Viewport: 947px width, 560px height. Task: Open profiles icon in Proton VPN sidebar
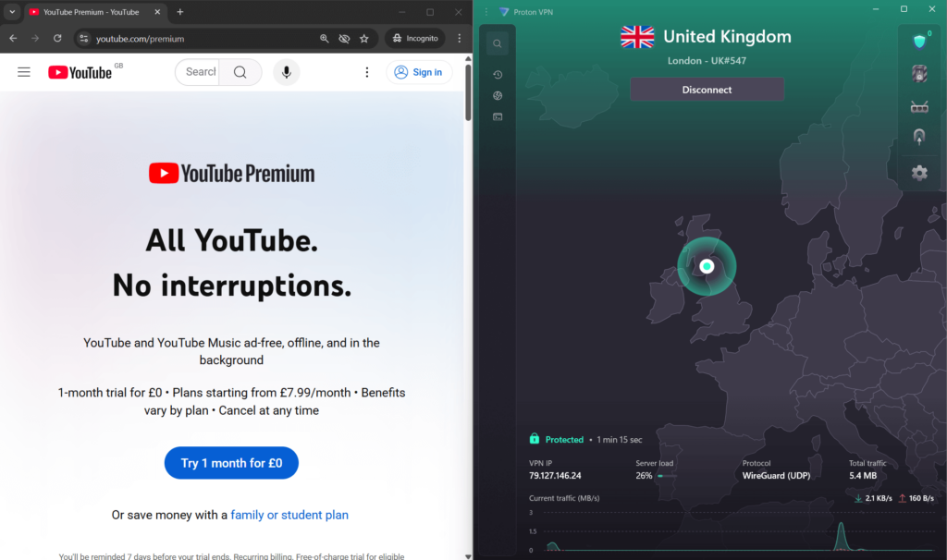498,117
